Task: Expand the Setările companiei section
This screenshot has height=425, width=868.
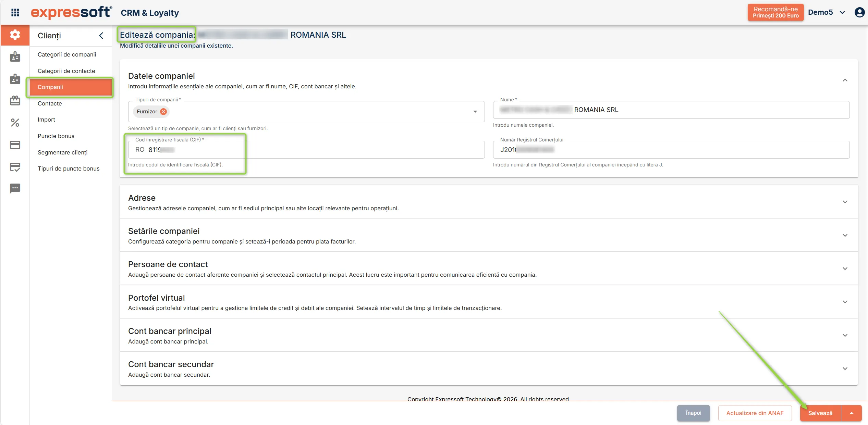Action: point(845,235)
